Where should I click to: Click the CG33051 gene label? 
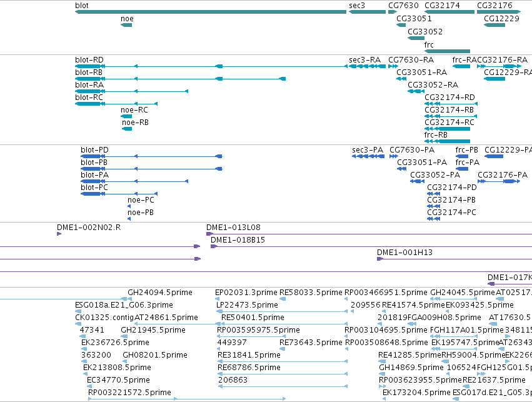[414, 19]
